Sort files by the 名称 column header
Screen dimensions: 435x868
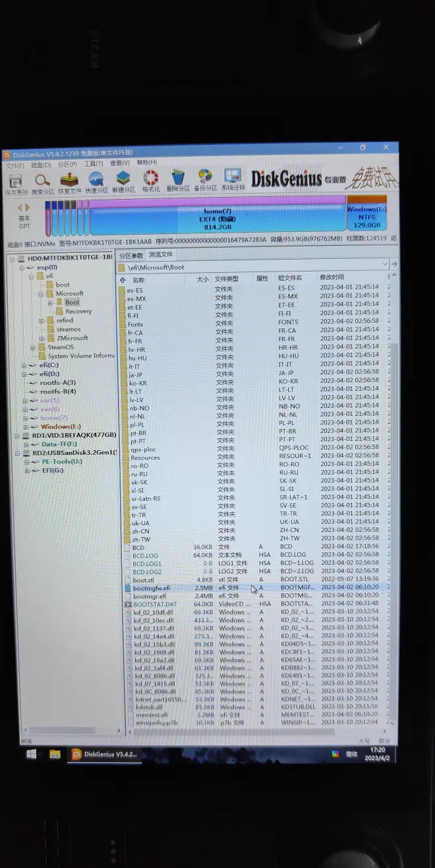[138, 280]
